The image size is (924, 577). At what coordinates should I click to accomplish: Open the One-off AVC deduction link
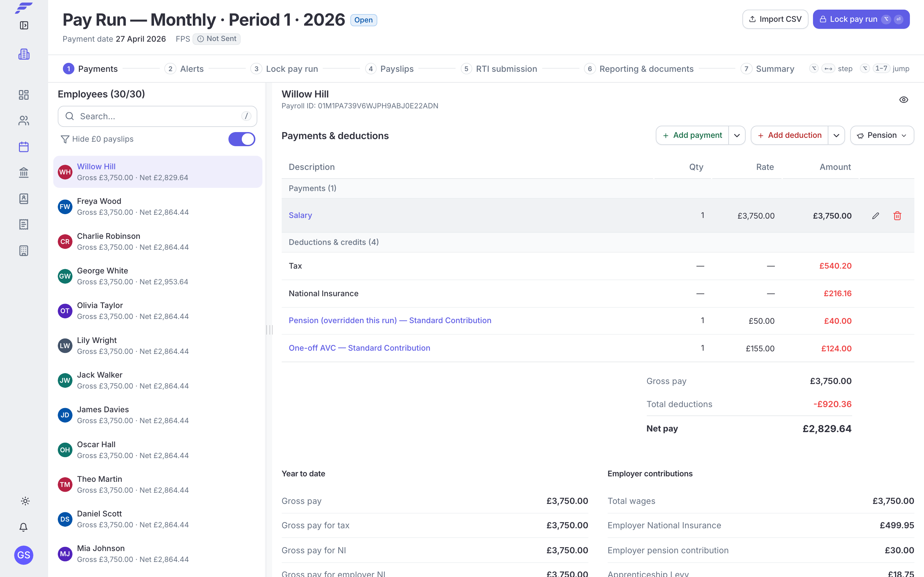[x=359, y=348]
